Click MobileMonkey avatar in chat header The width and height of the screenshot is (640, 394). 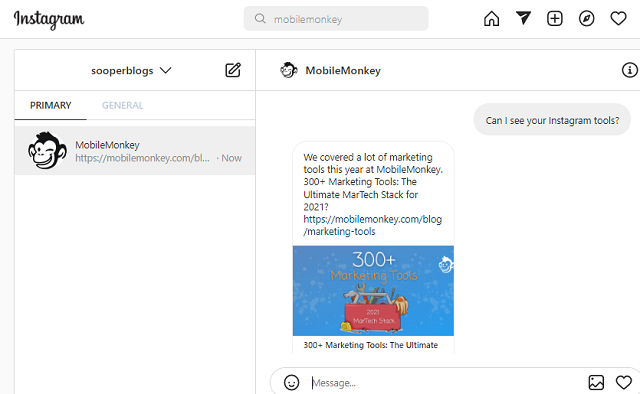[289, 70]
